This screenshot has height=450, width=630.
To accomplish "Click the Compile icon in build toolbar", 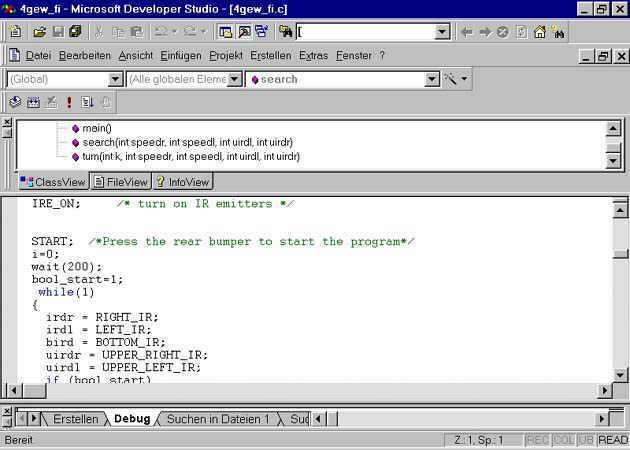I will tap(15, 102).
